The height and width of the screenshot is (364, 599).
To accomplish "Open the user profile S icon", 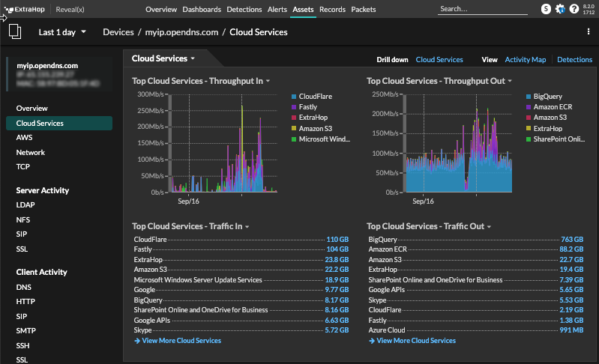I will pyautogui.click(x=546, y=9).
